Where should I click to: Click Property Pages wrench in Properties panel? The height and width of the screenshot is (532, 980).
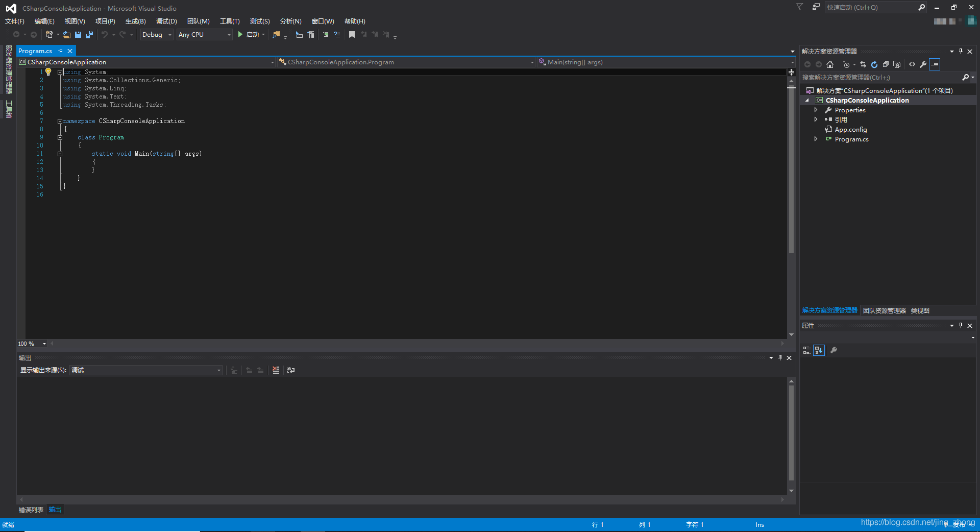pos(834,350)
